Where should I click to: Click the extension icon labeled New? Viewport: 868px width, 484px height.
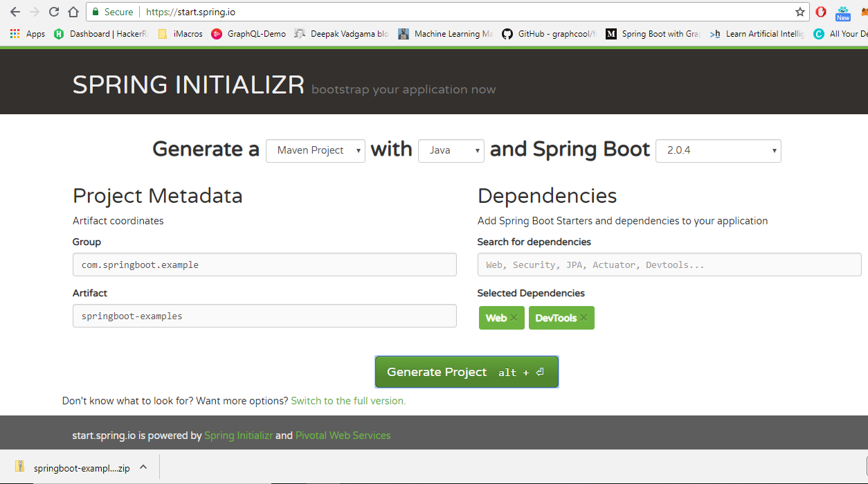[842, 12]
